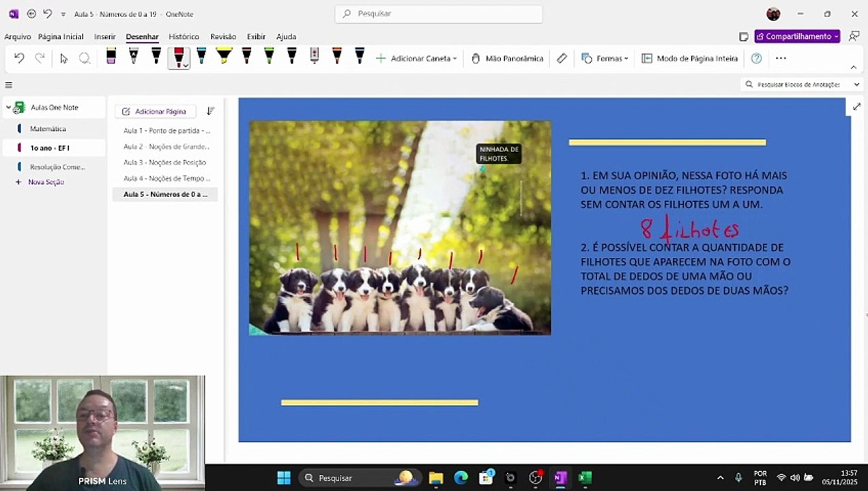Open OneNote from the Windows taskbar
868x491 pixels.
coord(560,477)
